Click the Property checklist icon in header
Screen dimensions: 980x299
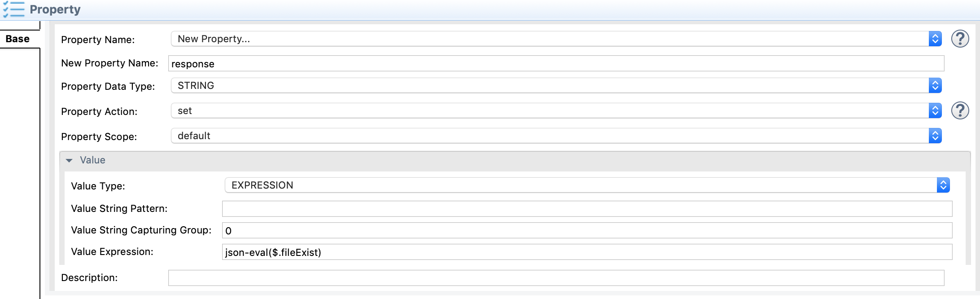pyautogui.click(x=13, y=9)
